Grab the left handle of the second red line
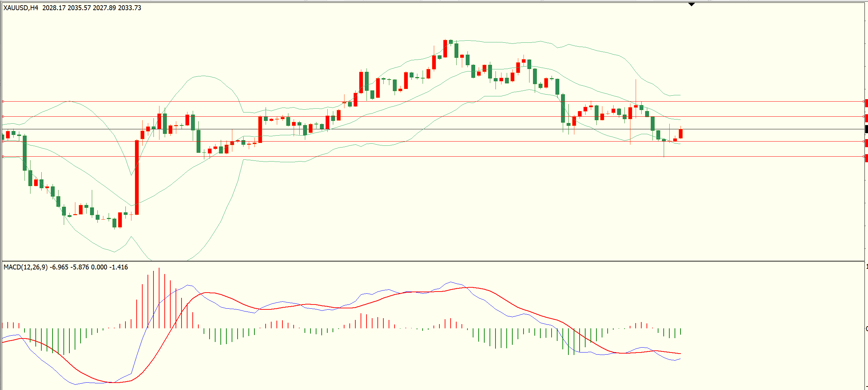 point(3,116)
